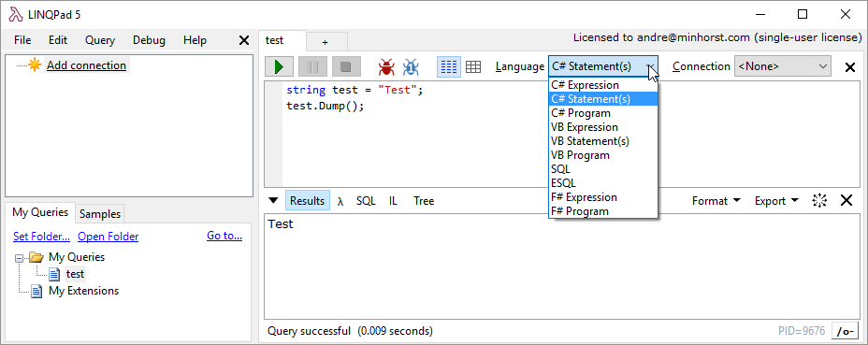Choose VB Program in language list
The width and height of the screenshot is (868, 345).
[603, 155]
